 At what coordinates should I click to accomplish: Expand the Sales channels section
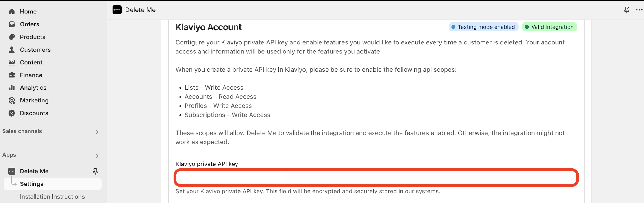[97, 132]
